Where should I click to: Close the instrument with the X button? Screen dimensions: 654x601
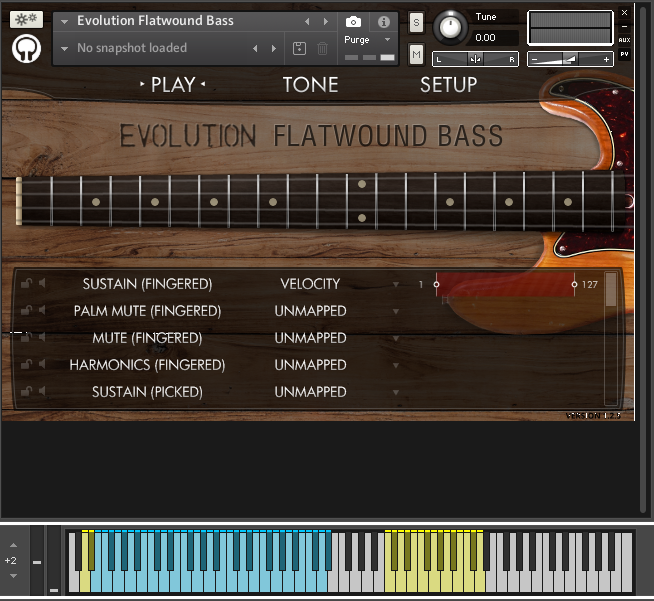coord(624,13)
